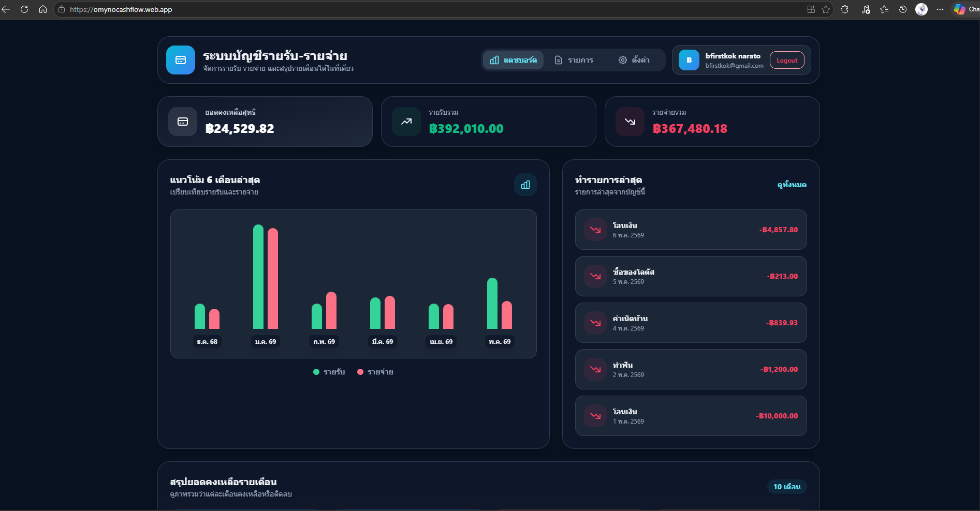Image resolution: width=980 pixels, height=511 pixels.
Task: Open browser profile avatar
Action: [922, 9]
